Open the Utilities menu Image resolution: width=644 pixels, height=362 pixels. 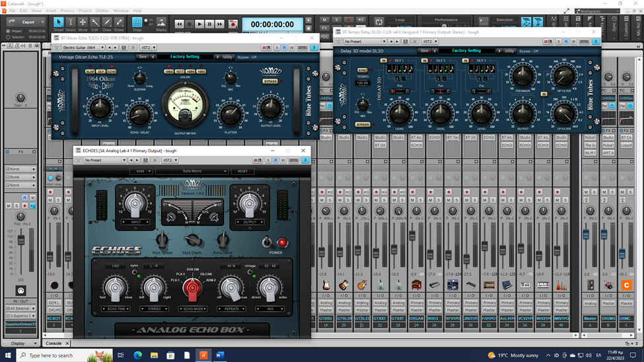click(x=102, y=11)
